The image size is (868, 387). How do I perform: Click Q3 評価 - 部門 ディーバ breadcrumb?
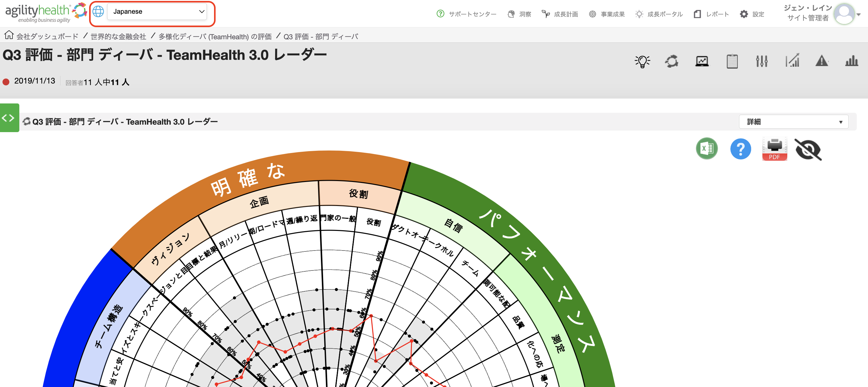(x=321, y=36)
